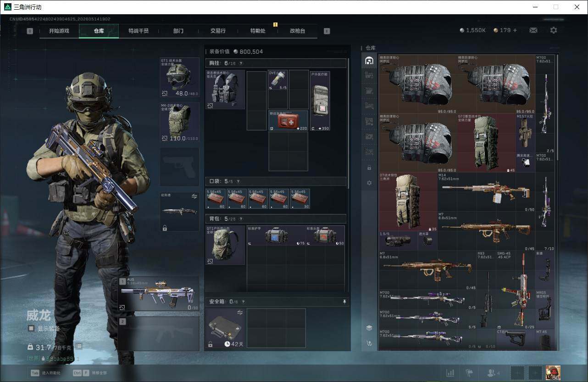The height and width of the screenshot is (382, 588).
Task: Select the 标准护甲 repair kit with 75
Action: click(x=276, y=236)
